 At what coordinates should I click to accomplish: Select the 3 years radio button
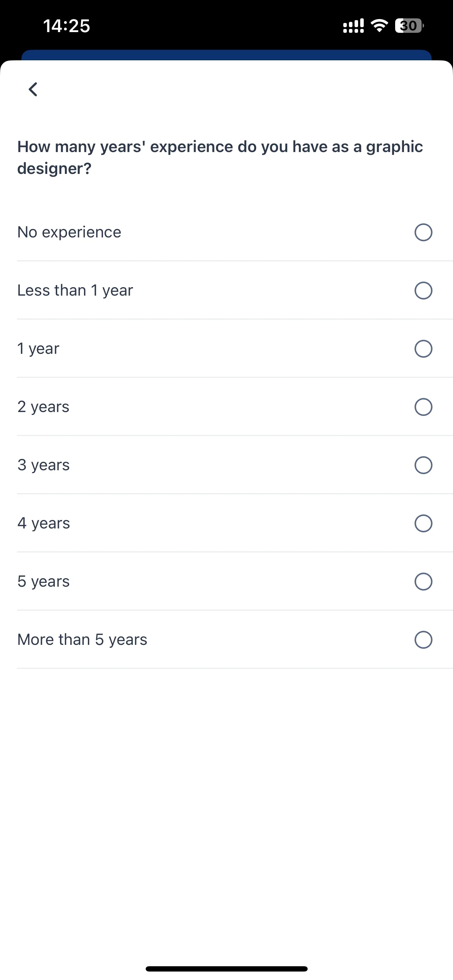(x=423, y=465)
